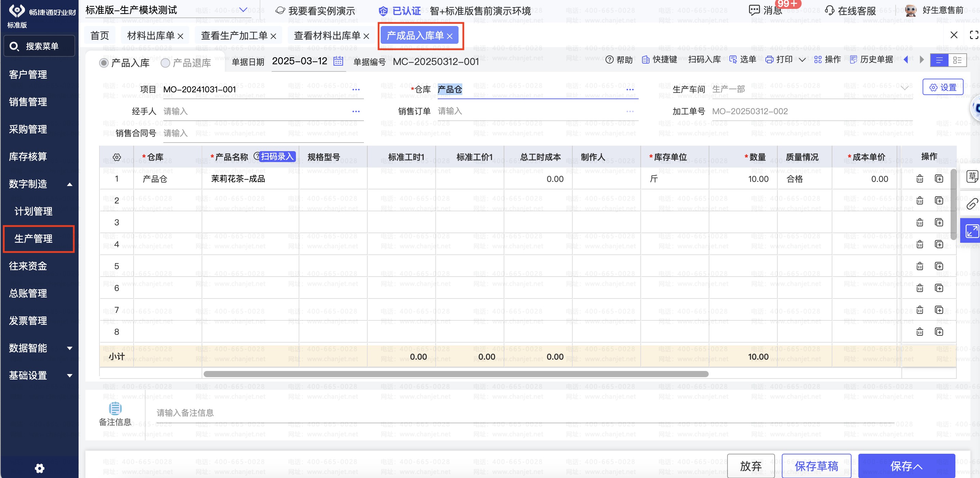Delete row 1 茉莉花茶-成品 with the trash icon

[x=920, y=179]
